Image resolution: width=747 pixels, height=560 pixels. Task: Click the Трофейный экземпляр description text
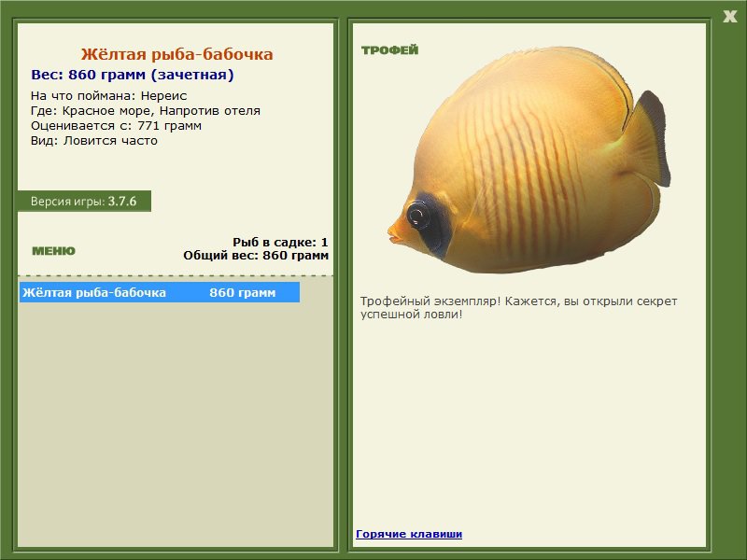tap(518, 308)
